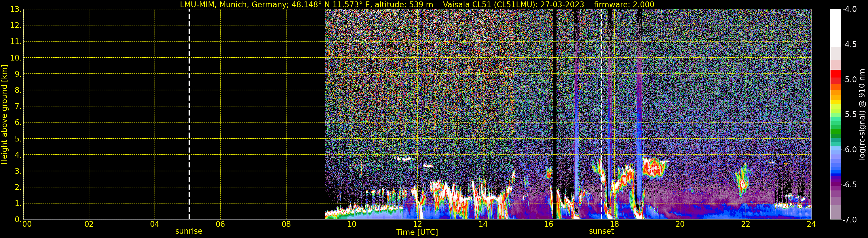Click the height tick label 7.
Viewport: 868px width, 238px height.
[18, 106]
